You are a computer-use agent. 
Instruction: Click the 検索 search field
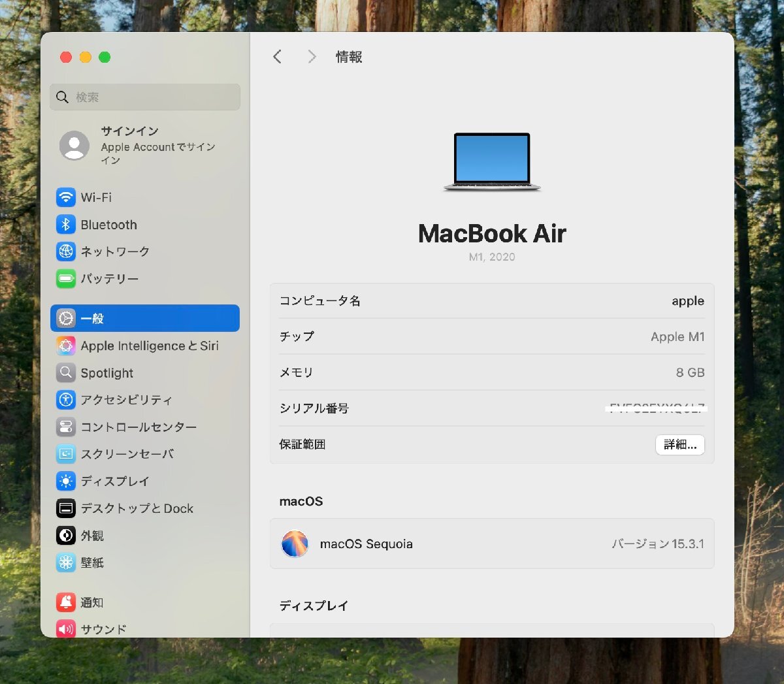click(145, 97)
